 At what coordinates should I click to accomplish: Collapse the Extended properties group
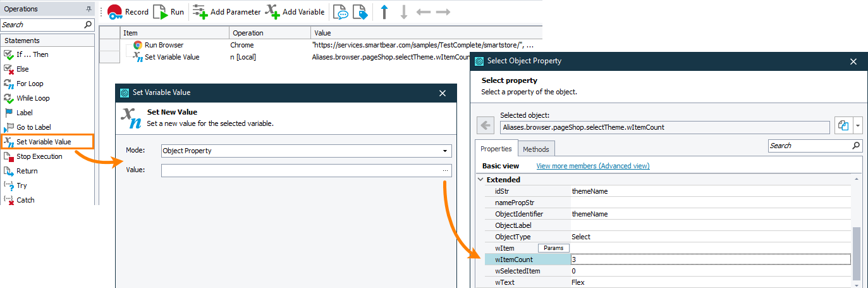(x=480, y=180)
